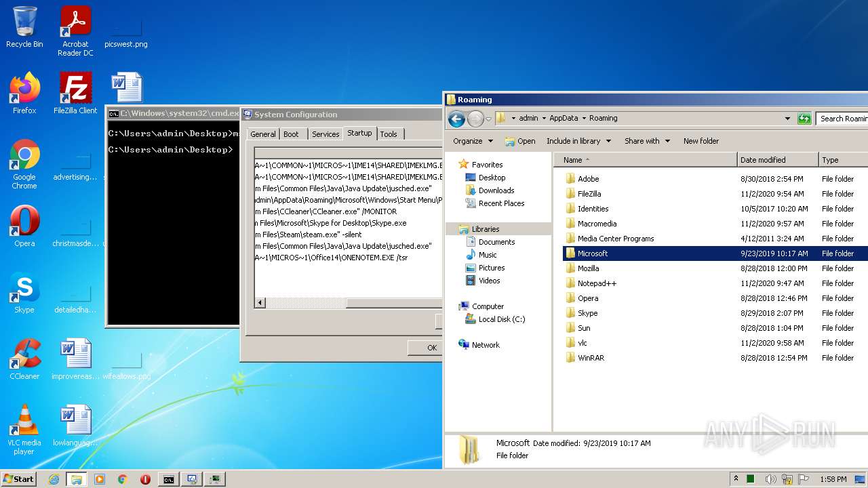Image resolution: width=868 pixels, height=488 pixels.
Task: Select the Mozilla folder row
Action: click(715, 268)
